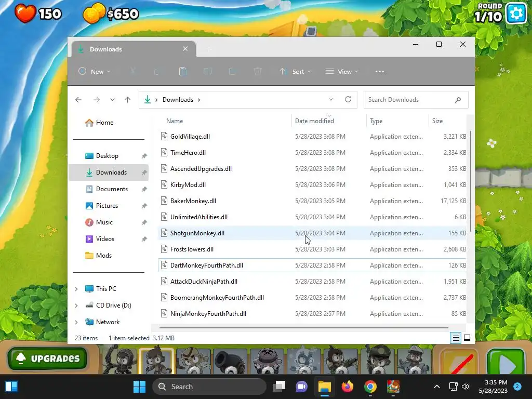Launch Firefox from the taskbar

click(x=347, y=387)
